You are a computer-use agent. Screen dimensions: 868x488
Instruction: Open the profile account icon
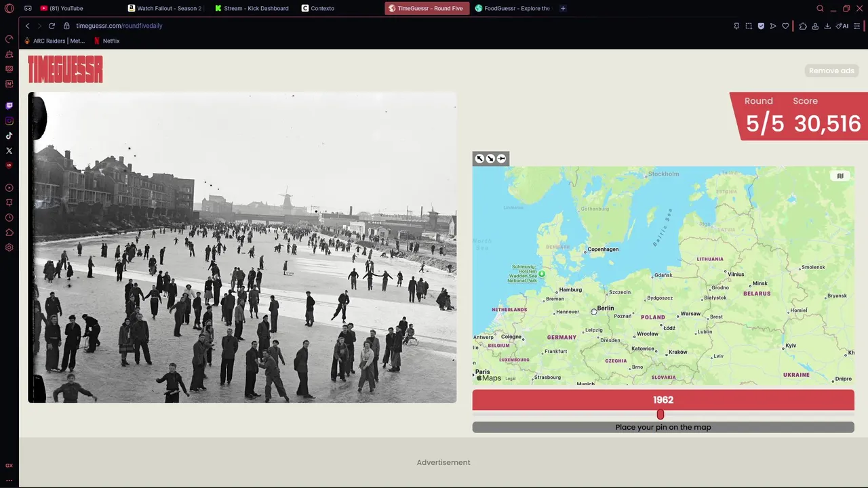point(815,26)
